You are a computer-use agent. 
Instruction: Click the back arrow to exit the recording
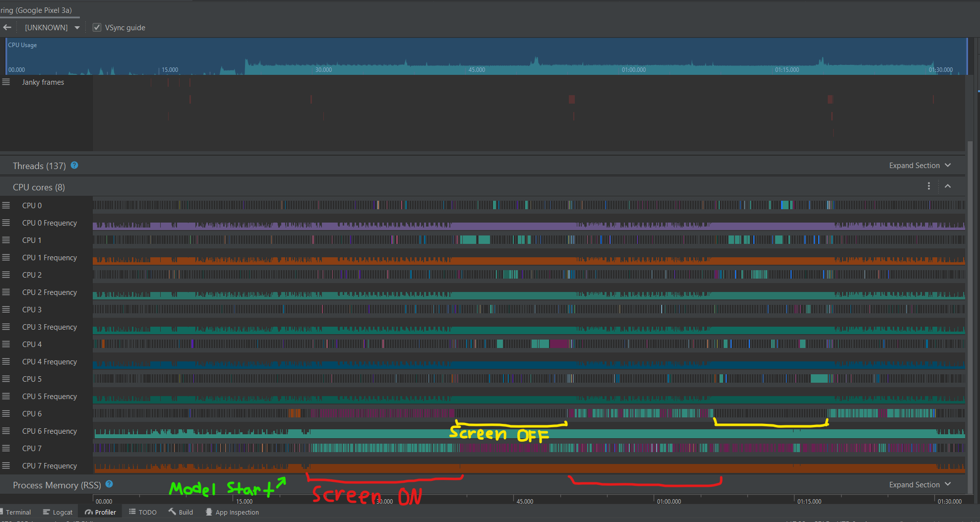click(x=7, y=27)
